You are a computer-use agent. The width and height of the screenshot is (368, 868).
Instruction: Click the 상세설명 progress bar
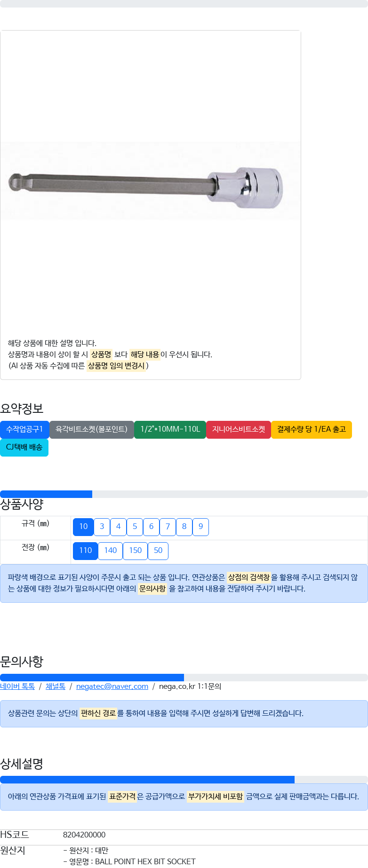(x=147, y=780)
